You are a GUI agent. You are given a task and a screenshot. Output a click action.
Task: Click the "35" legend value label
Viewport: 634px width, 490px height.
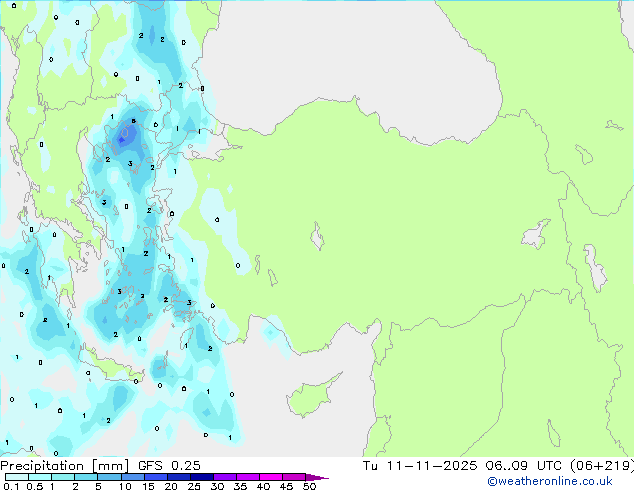coord(240,486)
